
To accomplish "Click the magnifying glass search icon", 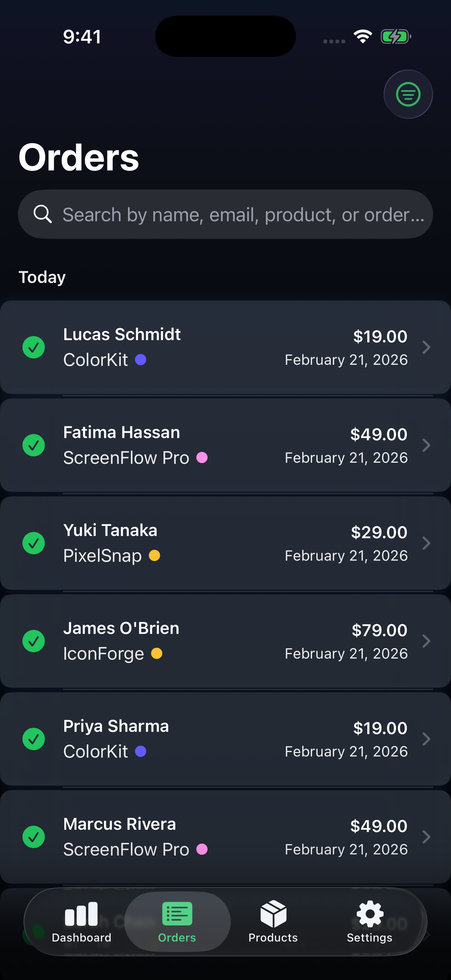I will 43,214.
